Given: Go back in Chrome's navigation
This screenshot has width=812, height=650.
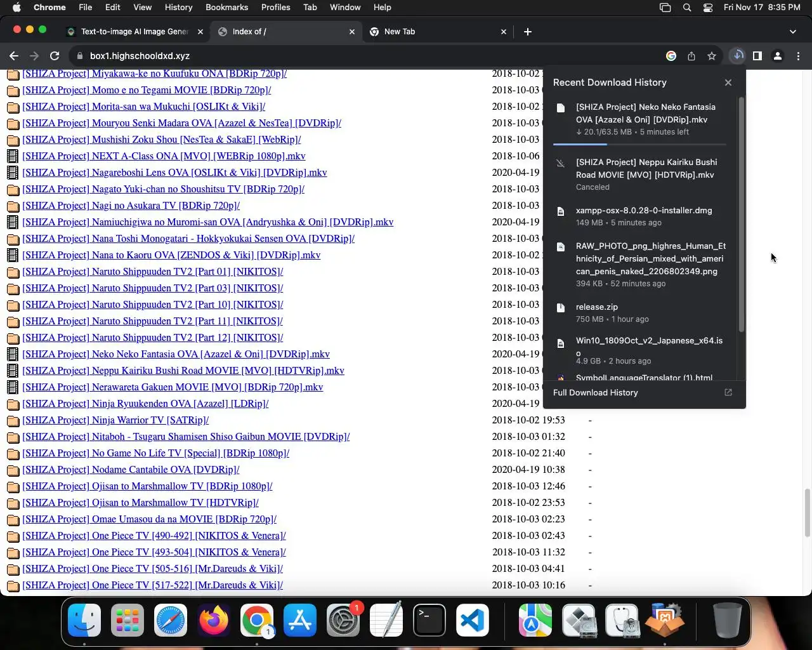Looking at the screenshot, I should click(x=14, y=56).
